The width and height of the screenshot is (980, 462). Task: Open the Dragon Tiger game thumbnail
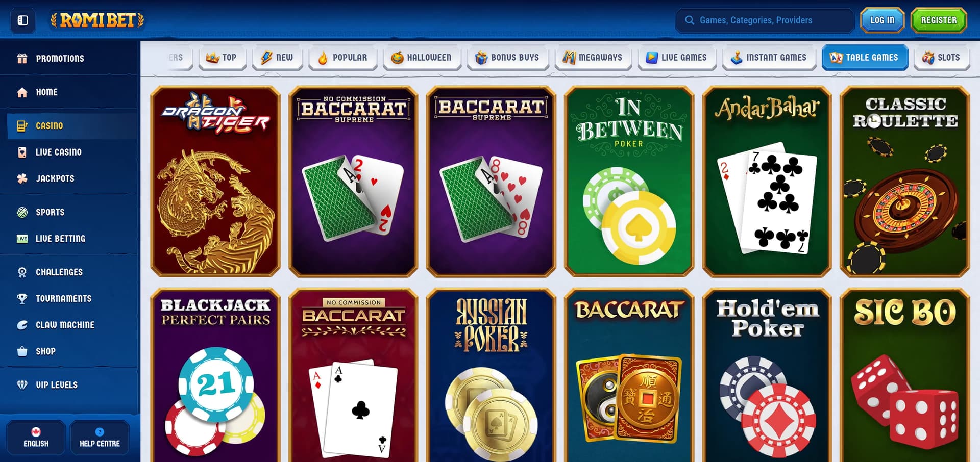click(x=215, y=182)
